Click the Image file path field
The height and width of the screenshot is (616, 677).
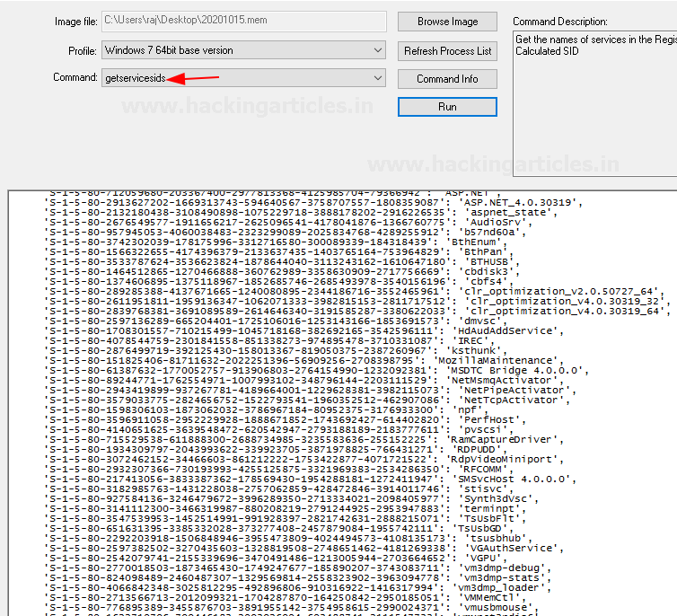pyautogui.click(x=242, y=21)
